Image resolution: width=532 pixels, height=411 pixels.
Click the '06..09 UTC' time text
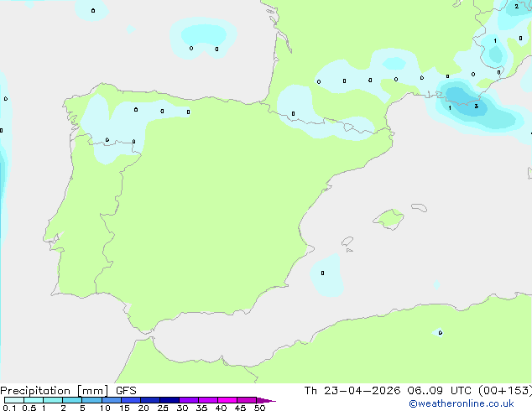[x=439, y=391]
